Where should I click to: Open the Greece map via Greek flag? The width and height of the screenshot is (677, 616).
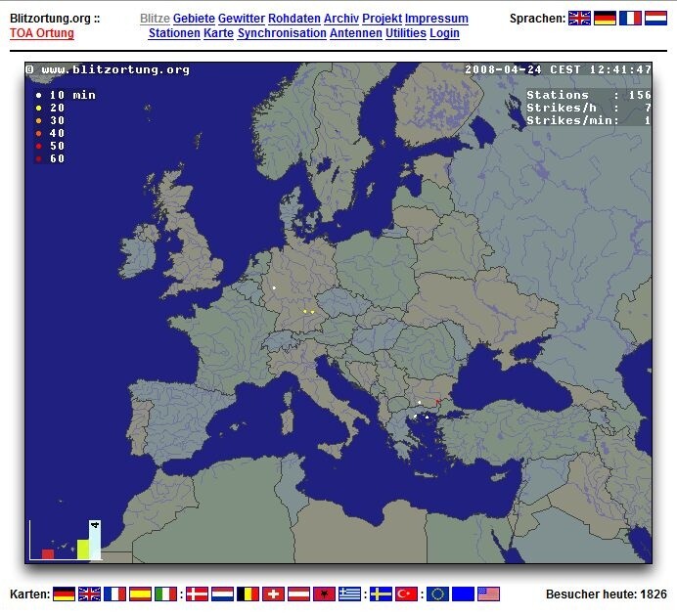tap(349, 594)
